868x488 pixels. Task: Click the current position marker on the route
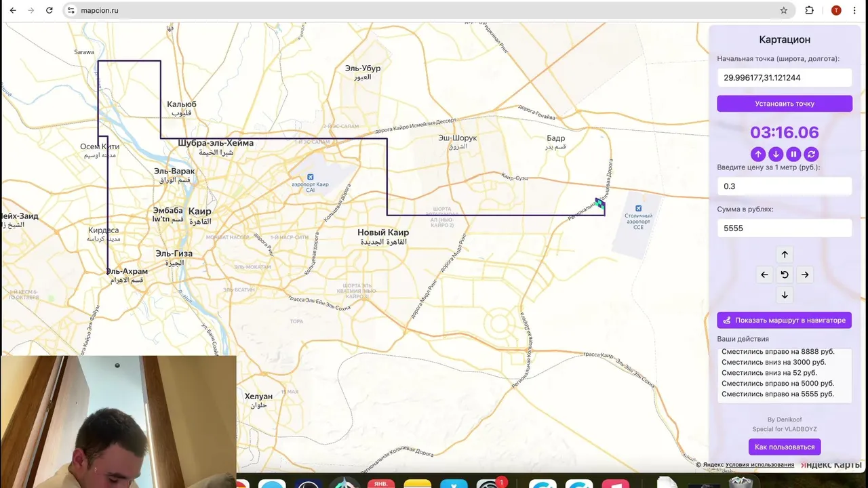(600, 203)
